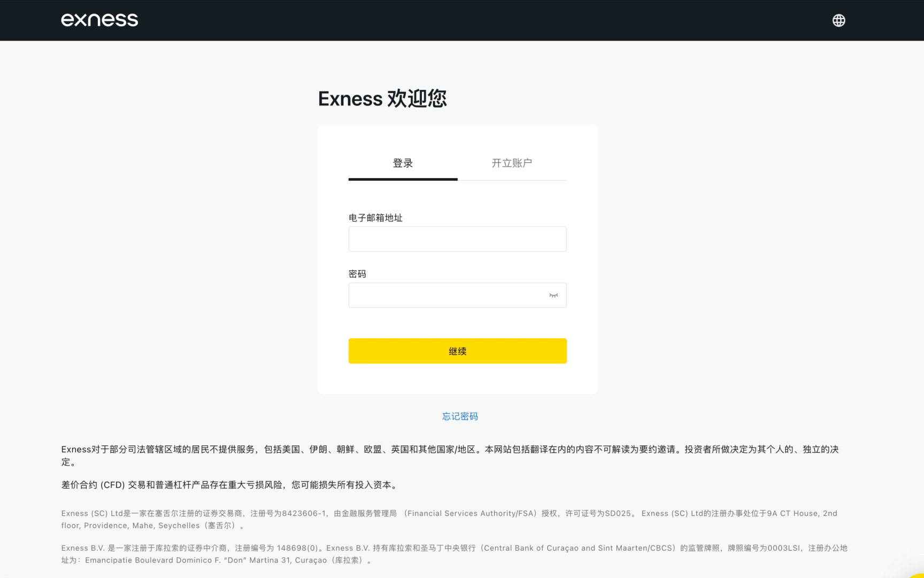Click the 密码 label text
The height and width of the screenshot is (578, 924).
point(357,274)
